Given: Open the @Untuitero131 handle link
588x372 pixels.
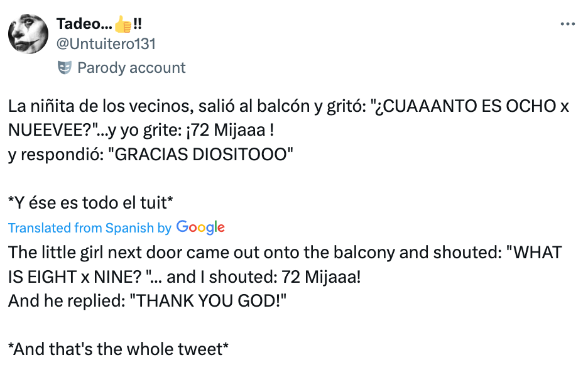Looking at the screenshot, I should pyautogui.click(x=106, y=43).
